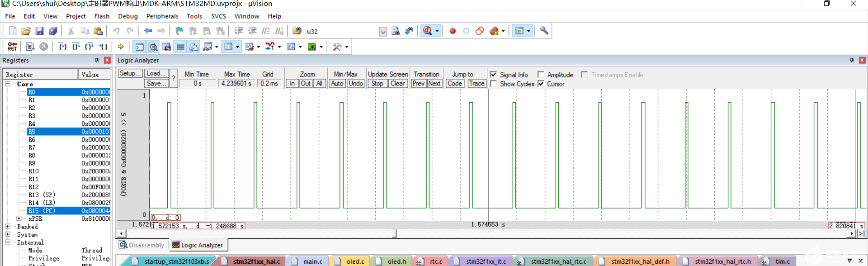This screenshot has height=266, width=868.
Task: Click the Setup... button
Action: coord(130,73)
